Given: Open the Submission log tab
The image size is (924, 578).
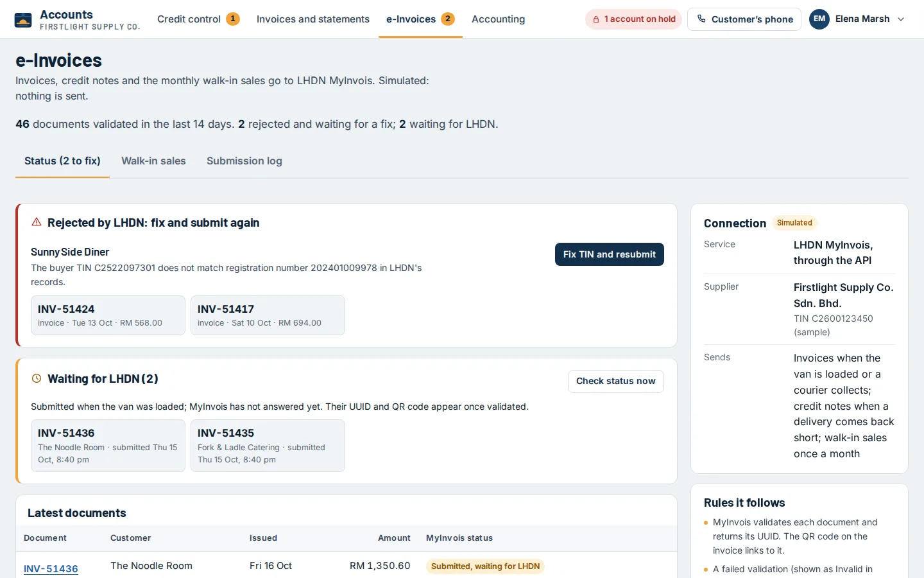Looking at the screenshot, I should point(244,161).
